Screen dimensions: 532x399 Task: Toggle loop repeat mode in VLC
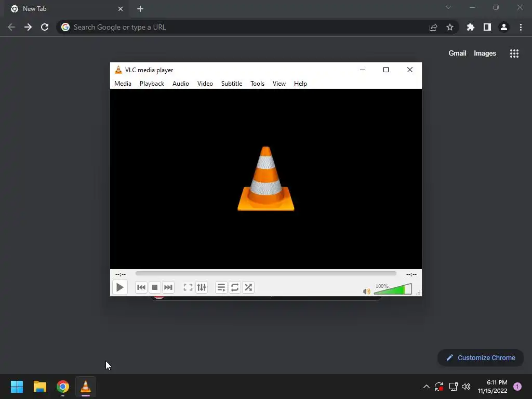point(235,287)
